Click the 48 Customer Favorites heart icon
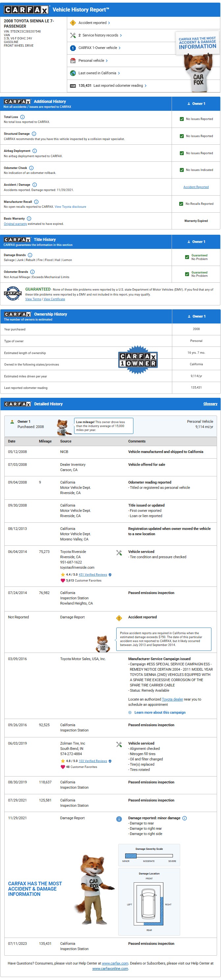221x980 pixels. pos(63,767)
